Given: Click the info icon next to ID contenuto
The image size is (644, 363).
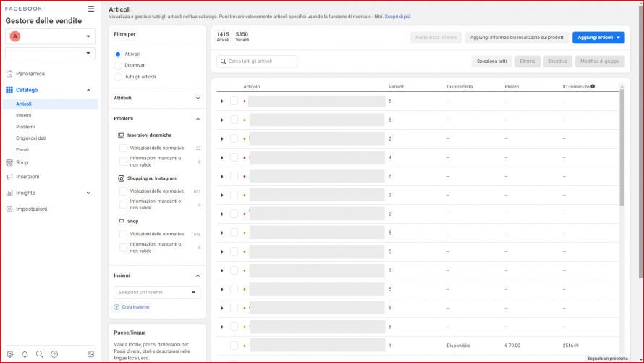Looking at the screenshot, I should (x=593, y=87).
